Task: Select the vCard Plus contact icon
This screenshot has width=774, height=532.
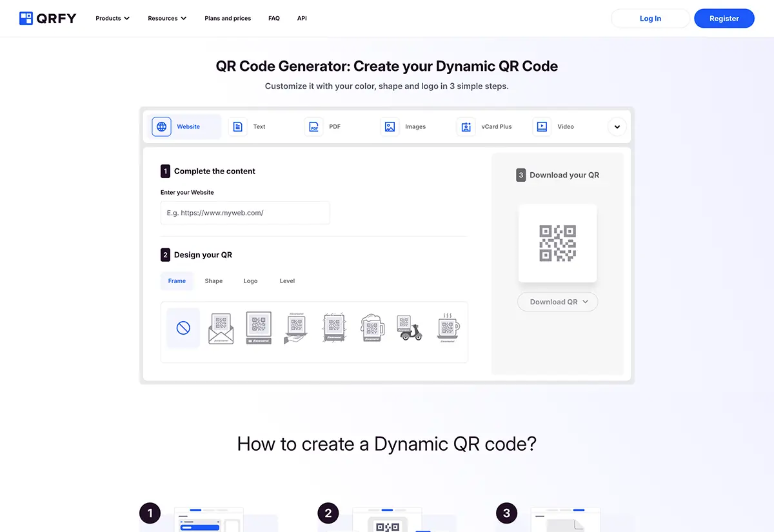Action: pyautogui.click(x=466, y=126)
